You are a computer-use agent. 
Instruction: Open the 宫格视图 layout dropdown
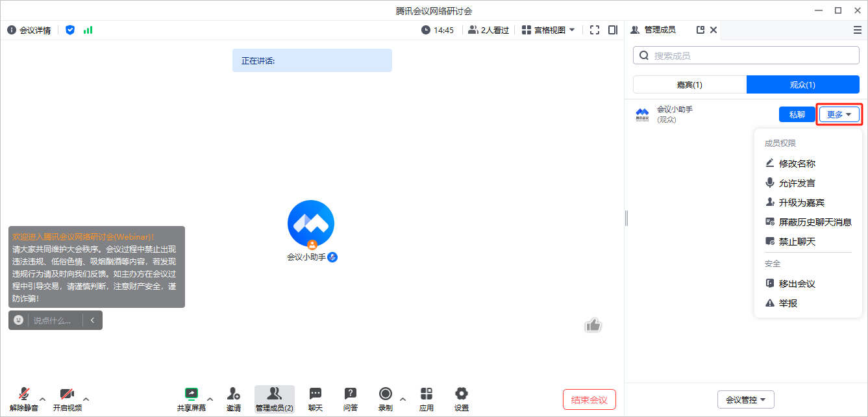549,30
